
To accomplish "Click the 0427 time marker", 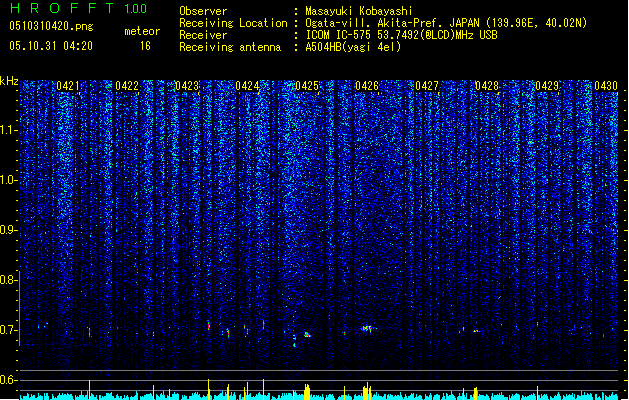I will coord(426,86).
